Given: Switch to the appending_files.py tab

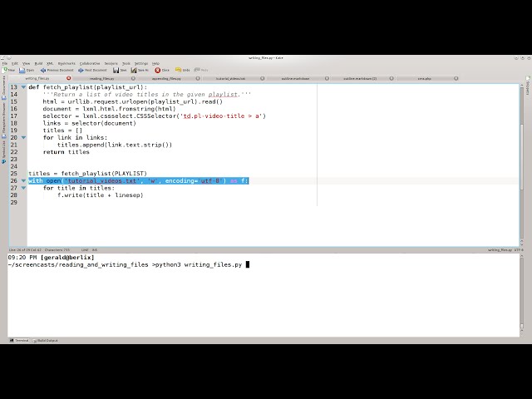Looking at the screenshot, I should point(166,78).
